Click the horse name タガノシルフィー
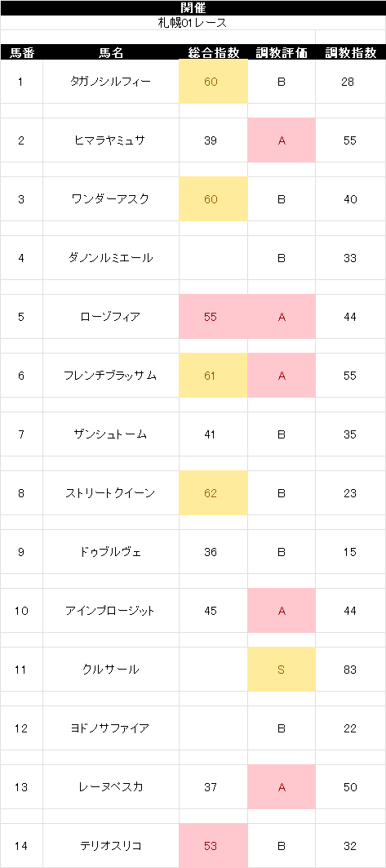The height and width of the screenshot is (868, 386). point(111,82)
